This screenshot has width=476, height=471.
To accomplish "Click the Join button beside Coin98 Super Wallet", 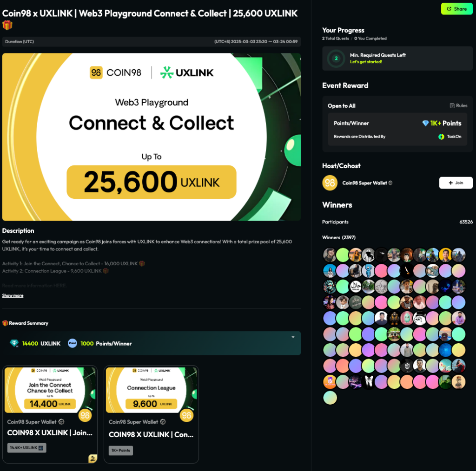I will (x=456, y=183).
